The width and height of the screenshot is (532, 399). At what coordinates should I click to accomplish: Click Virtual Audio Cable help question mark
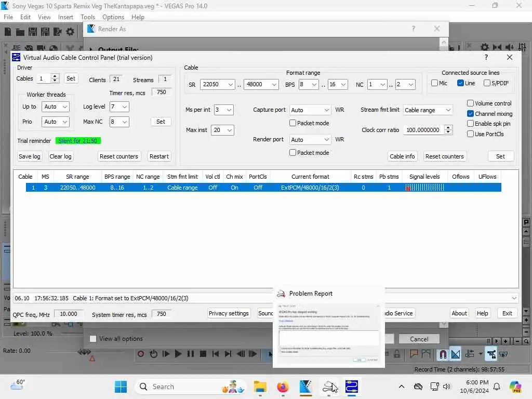(x=486, y=57)
